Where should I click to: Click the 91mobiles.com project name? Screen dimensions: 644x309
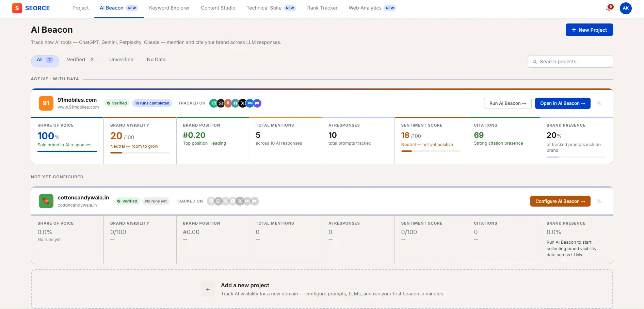point(77,100)
